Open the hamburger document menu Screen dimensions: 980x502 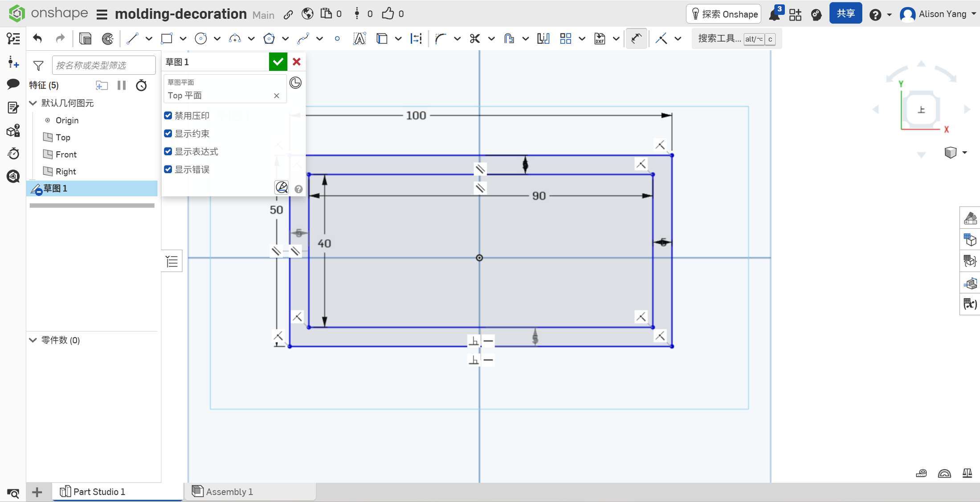(x=102, y=15)
